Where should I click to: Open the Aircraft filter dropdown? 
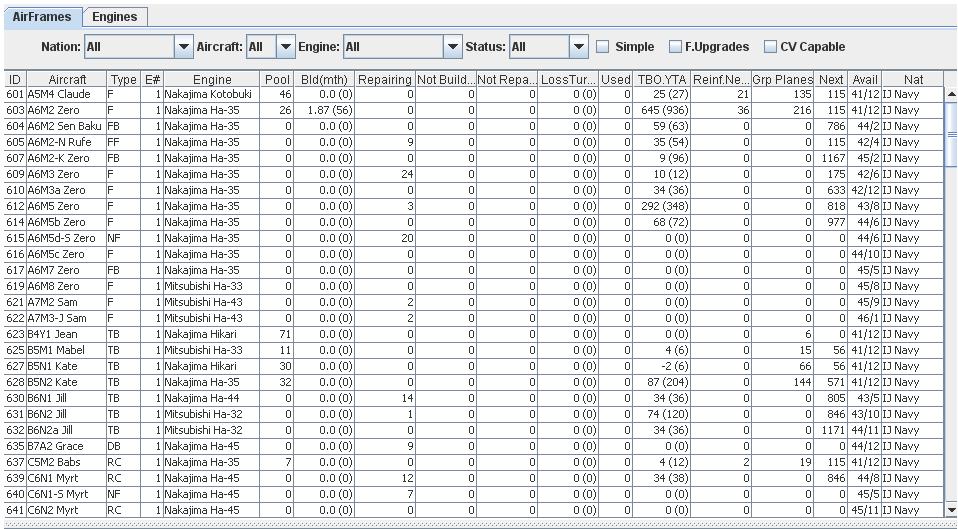pyautogui.click(x=285, y=46)
